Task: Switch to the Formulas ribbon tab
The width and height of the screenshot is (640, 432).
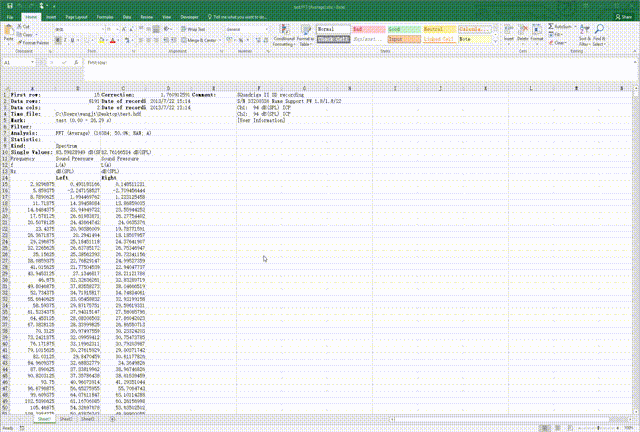Action: 105,17
